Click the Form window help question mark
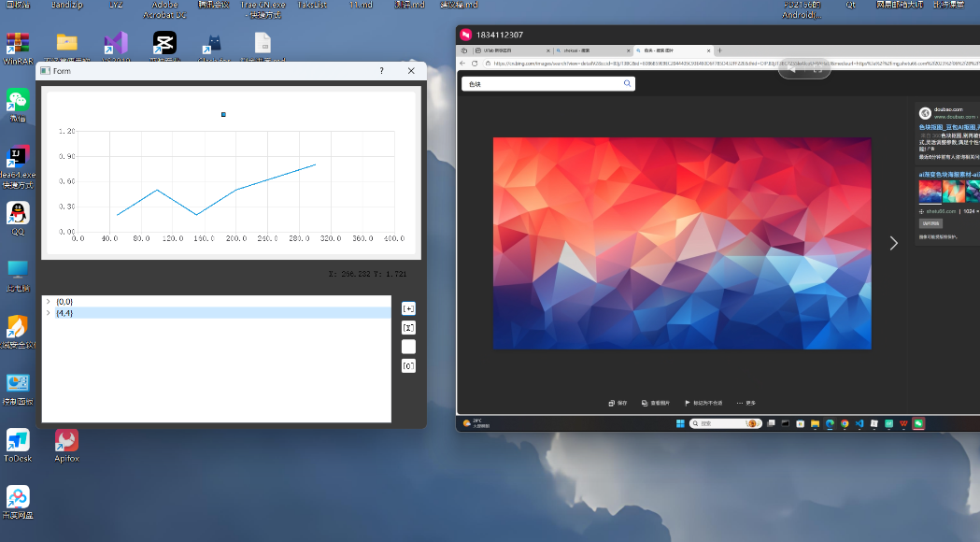Image resolution: width=980 pixels, height=542 pixels. click(381, 71)
